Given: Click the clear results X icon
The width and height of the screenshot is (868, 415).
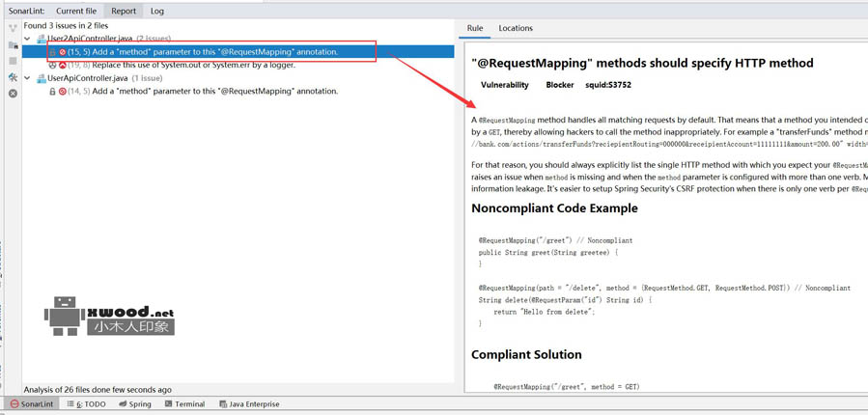Looking at the screenshot, I should (x=13, y=94).
